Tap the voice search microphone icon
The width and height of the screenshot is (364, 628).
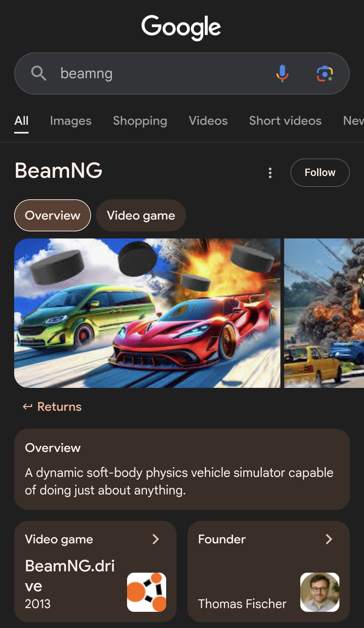[282, 74]
